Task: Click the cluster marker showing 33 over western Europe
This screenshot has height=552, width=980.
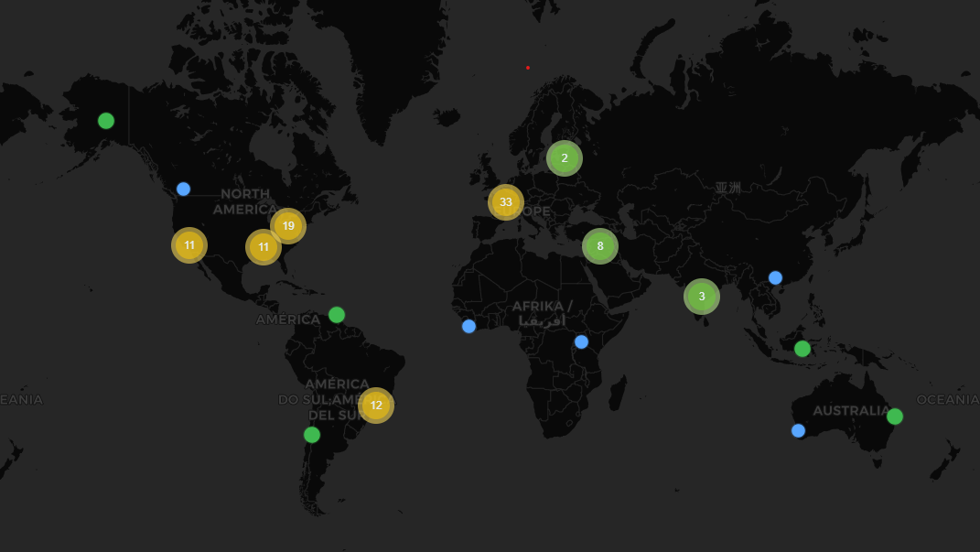Action: click(x=505, y=202)
